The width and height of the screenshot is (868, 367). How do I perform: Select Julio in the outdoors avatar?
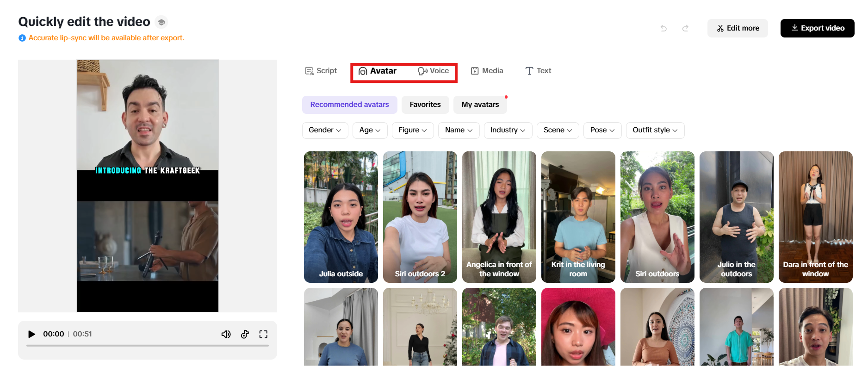tap(737, 217)
